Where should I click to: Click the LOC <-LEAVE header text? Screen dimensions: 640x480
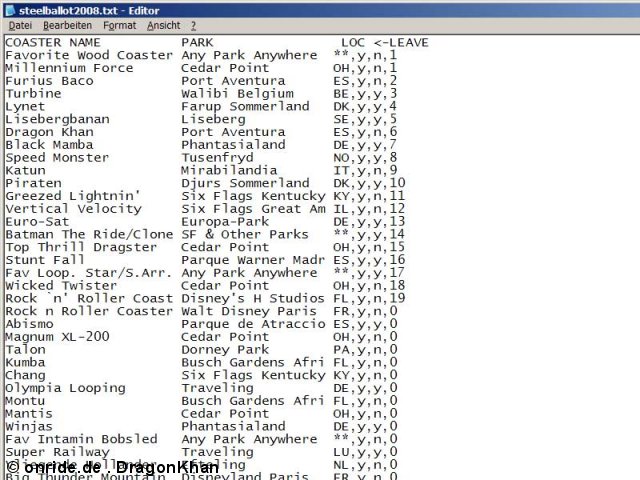[x=385, y=42]
